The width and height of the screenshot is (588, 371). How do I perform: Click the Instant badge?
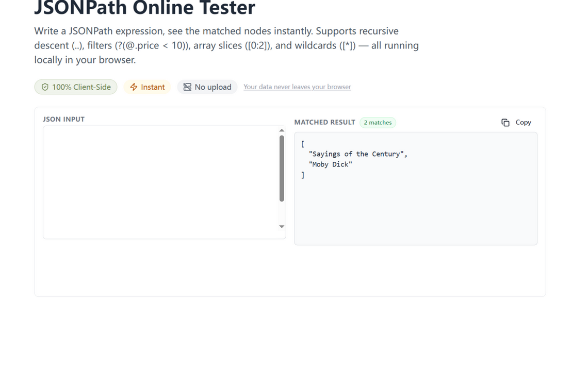[148, 87]
